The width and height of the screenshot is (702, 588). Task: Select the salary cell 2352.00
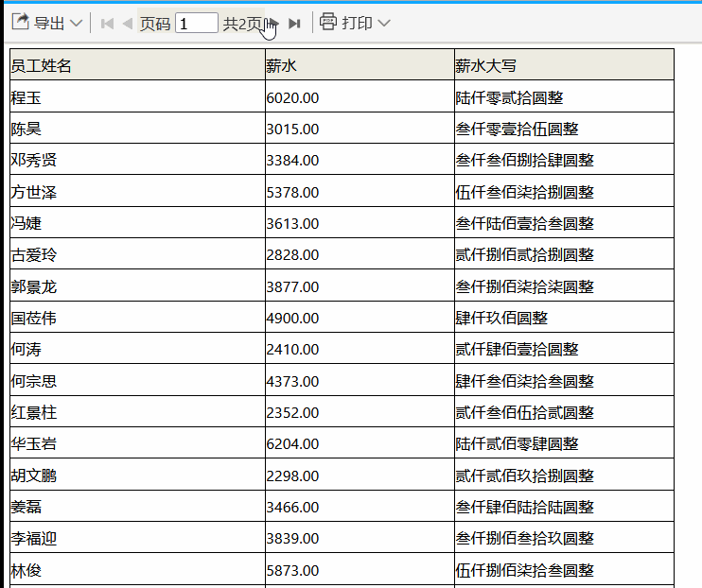click(360, 411)
